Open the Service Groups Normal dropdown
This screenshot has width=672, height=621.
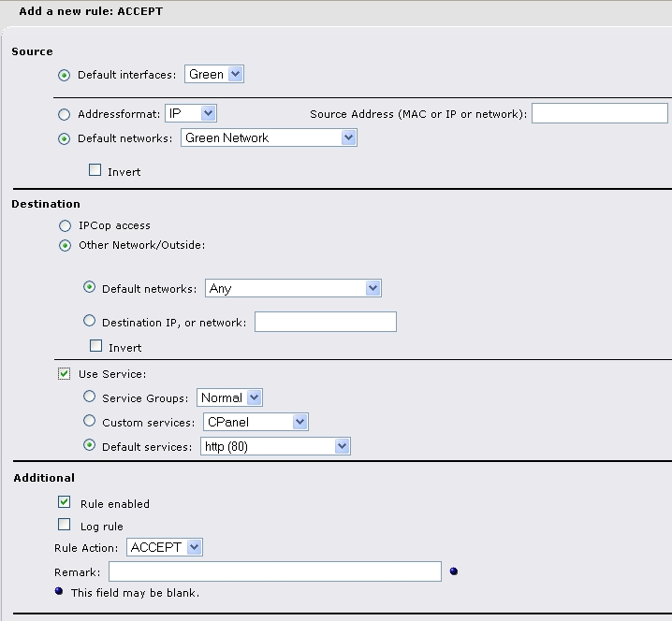click(229, 397)
